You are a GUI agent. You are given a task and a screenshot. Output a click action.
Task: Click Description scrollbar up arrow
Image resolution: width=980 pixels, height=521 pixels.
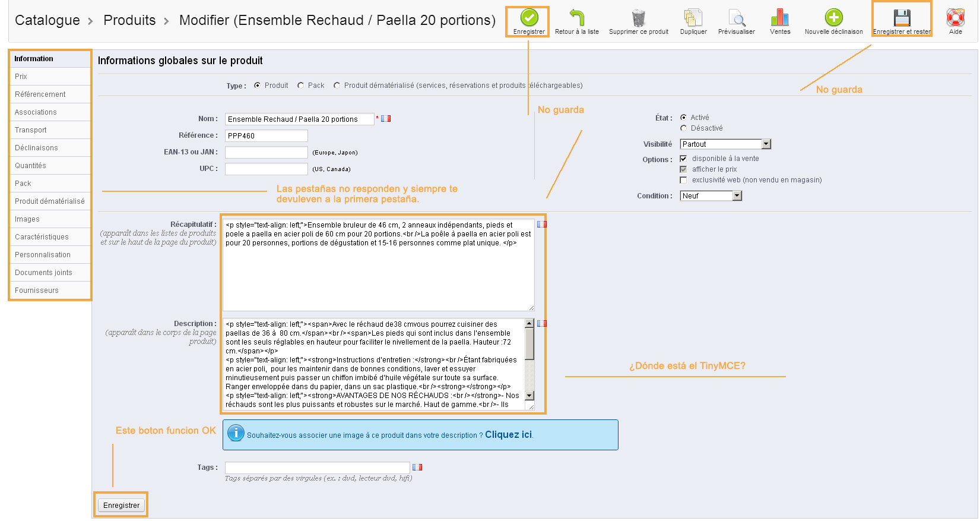(x=530, y=323)
